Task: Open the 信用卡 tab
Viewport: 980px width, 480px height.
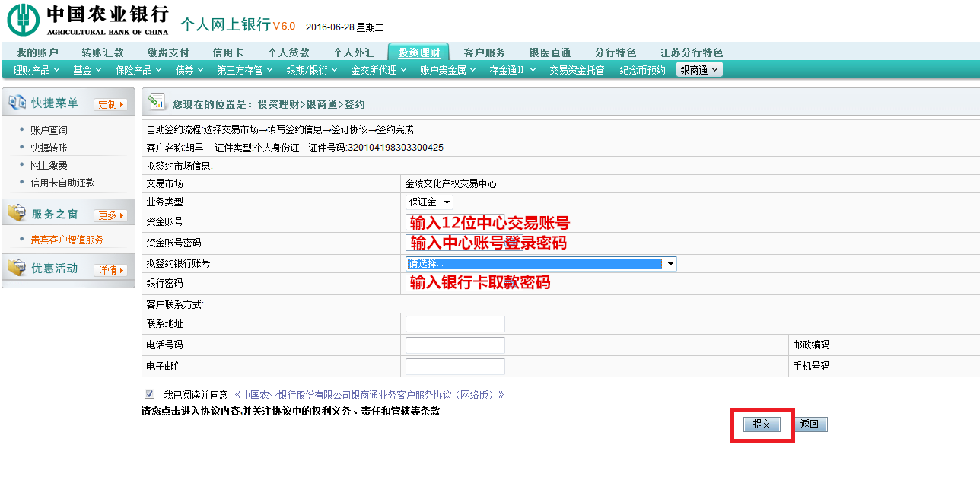Action: 228,52
